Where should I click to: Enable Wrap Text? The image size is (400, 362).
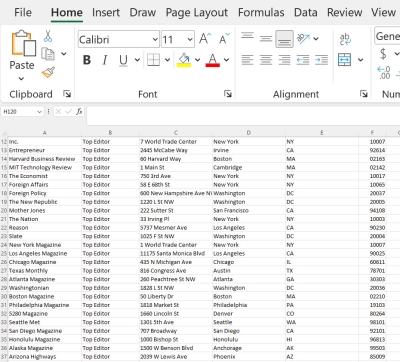[345, 39]
